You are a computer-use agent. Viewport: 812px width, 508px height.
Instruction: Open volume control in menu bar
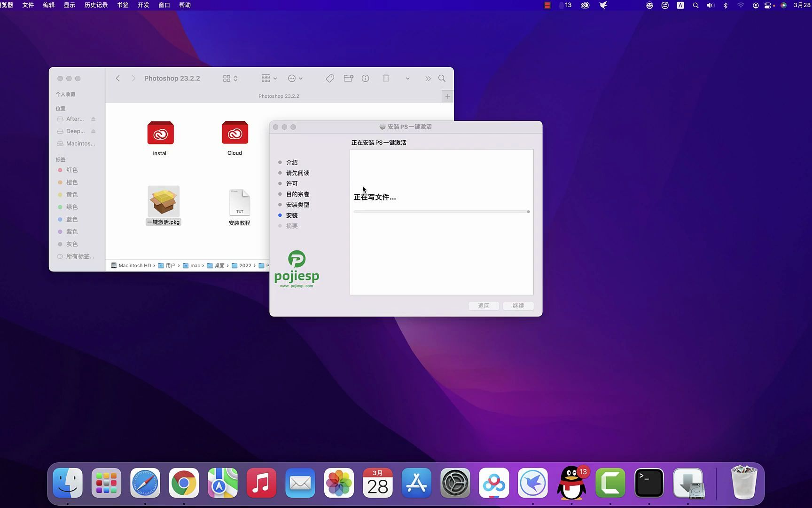point(710,5)
